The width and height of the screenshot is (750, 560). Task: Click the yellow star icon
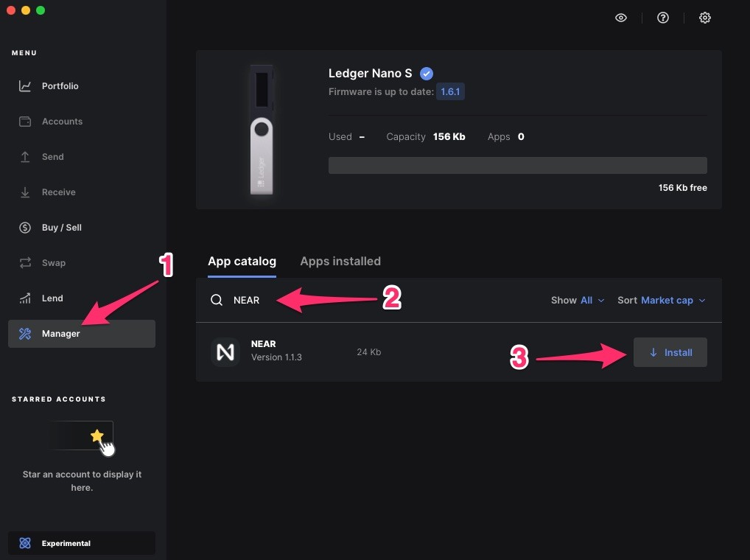click(97, 435)
